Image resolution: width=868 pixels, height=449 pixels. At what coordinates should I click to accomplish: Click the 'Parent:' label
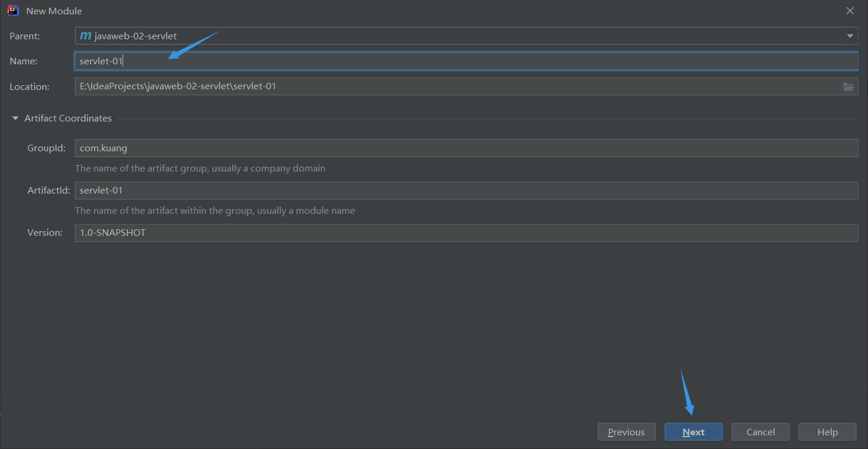[25, 36]
